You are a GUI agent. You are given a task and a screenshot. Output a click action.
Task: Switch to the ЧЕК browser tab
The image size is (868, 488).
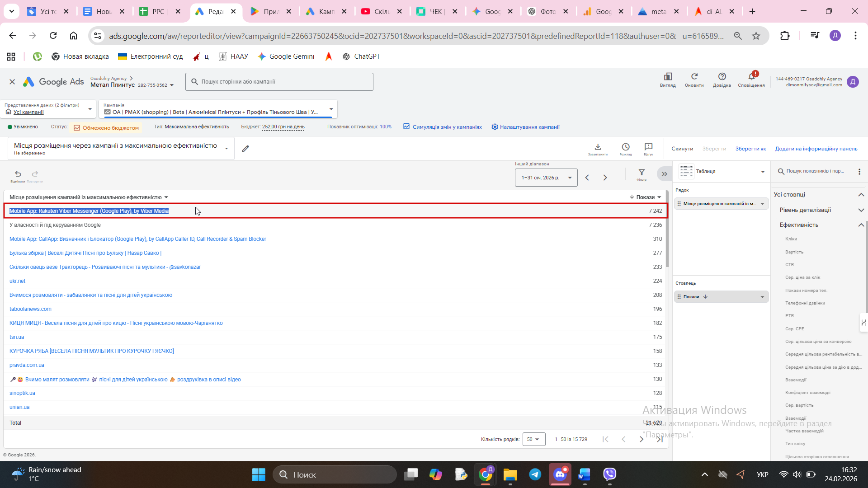point(435,11)
